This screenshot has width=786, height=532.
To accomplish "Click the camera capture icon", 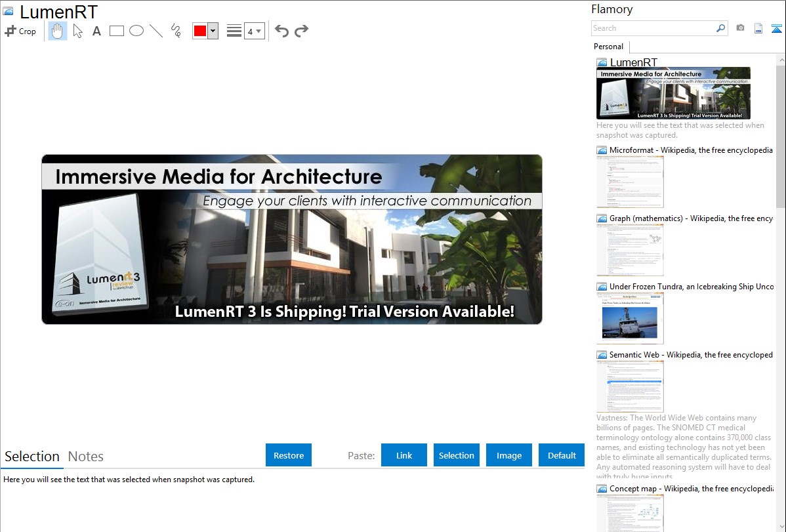I will click(740, 28).
